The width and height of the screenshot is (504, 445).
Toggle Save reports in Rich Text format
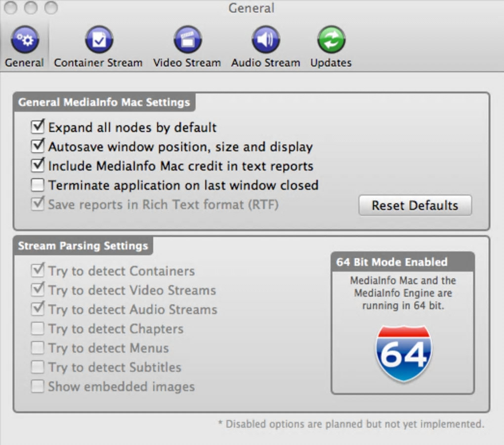click(x=38, y=204)
